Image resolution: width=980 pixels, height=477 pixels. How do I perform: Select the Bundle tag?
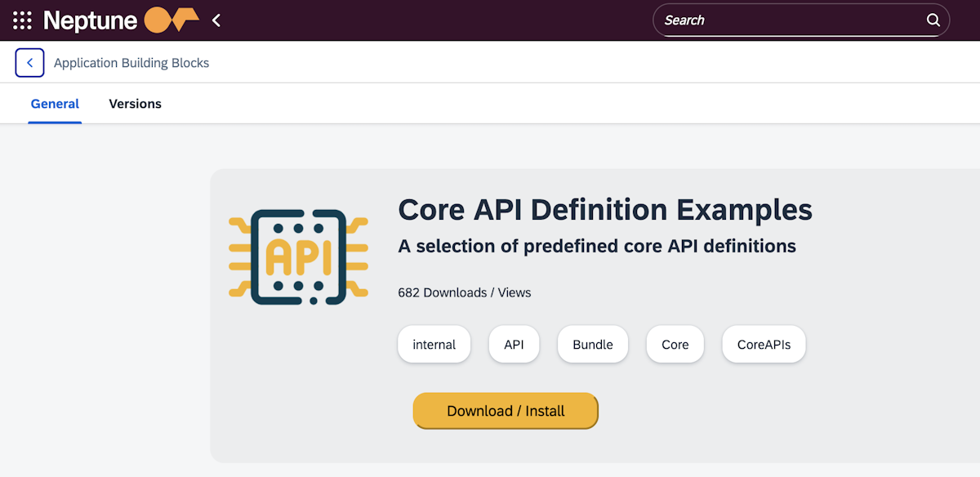click(x=593, y=345)
